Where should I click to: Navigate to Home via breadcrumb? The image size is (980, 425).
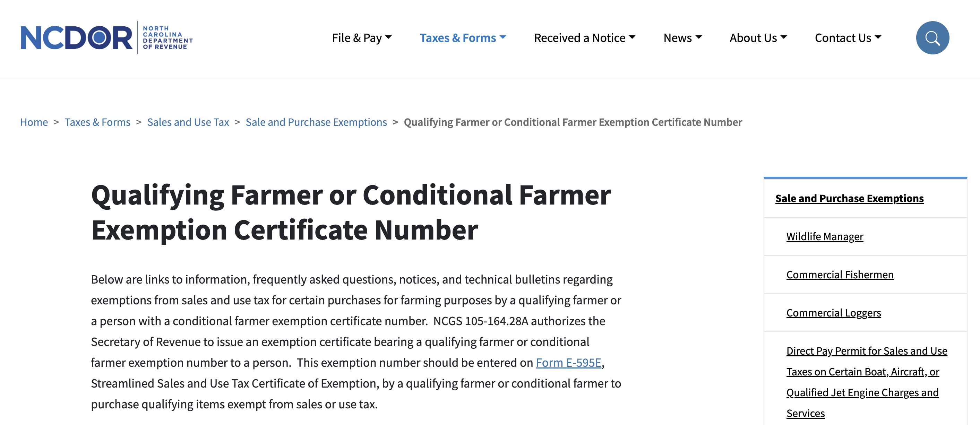34,122
